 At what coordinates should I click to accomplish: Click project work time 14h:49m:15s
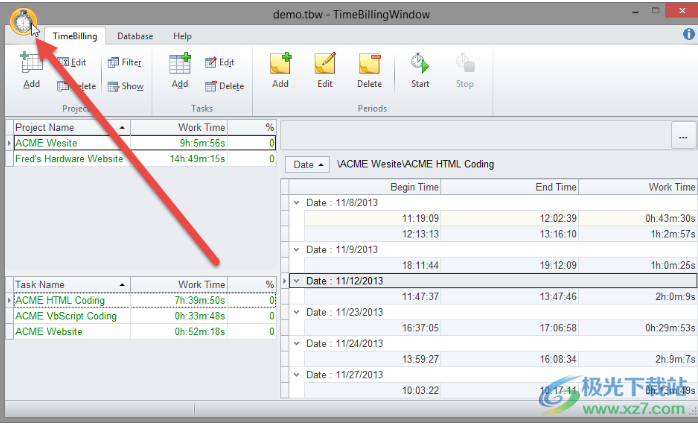click(x=179, y=159)
